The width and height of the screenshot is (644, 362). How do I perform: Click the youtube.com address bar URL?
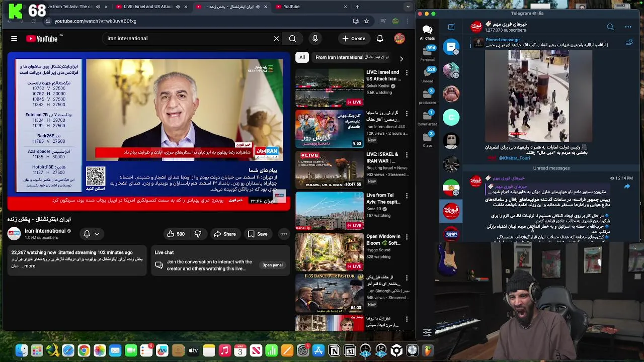[96, 21]
